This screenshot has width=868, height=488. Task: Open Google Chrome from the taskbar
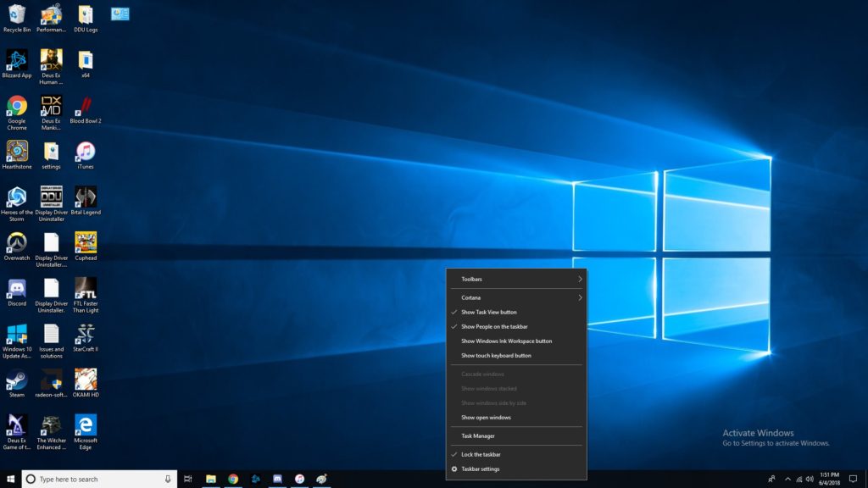pos(233,479)
